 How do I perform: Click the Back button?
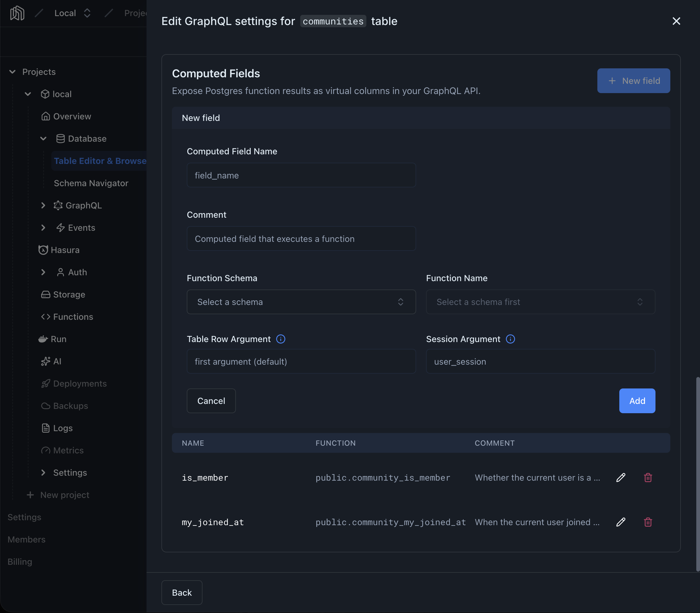tap(181, 593)
